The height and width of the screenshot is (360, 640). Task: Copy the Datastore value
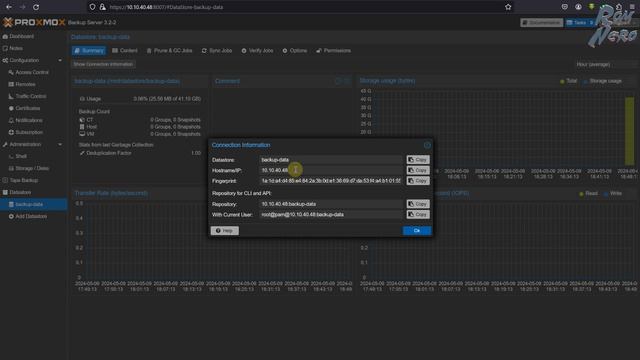click(418, 160)
